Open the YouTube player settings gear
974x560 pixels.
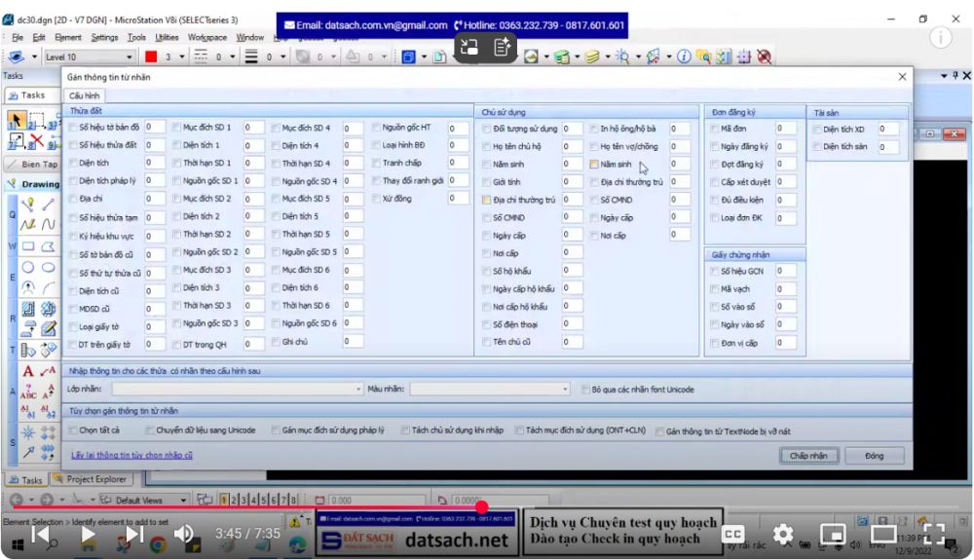(783, 534)
